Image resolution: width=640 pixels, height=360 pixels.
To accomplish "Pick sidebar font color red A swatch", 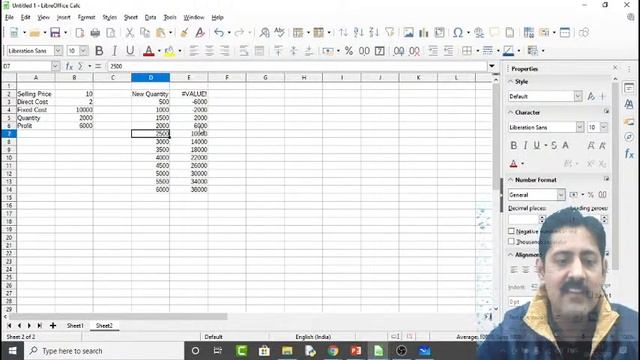I will pyautogui.click(x=513, y=164).
